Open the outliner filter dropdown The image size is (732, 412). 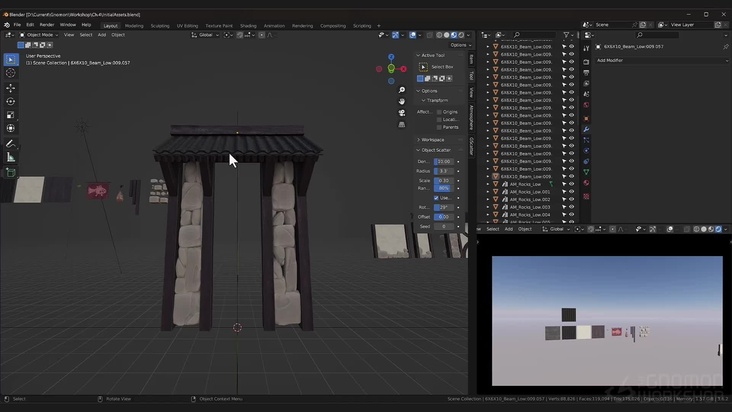(x=568, y=35)
